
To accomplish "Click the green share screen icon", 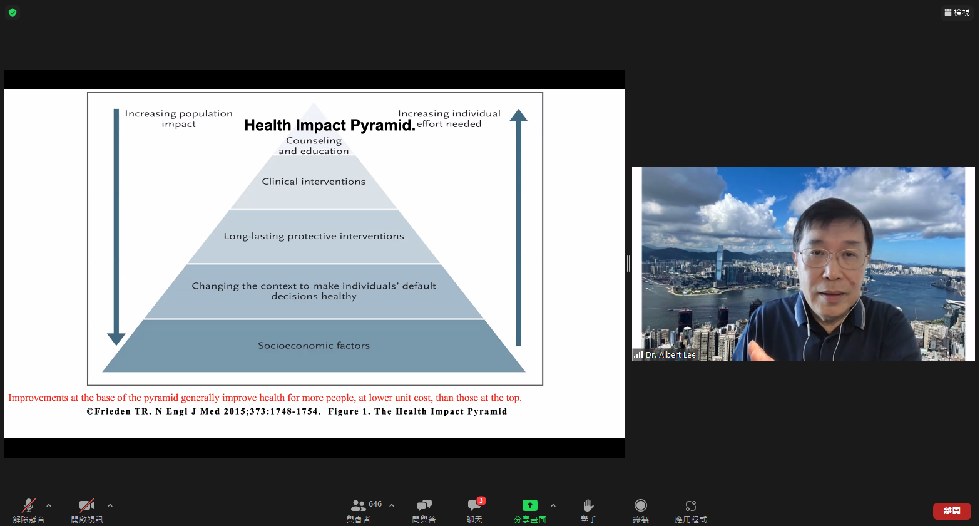I will click(x=529, y=505).
